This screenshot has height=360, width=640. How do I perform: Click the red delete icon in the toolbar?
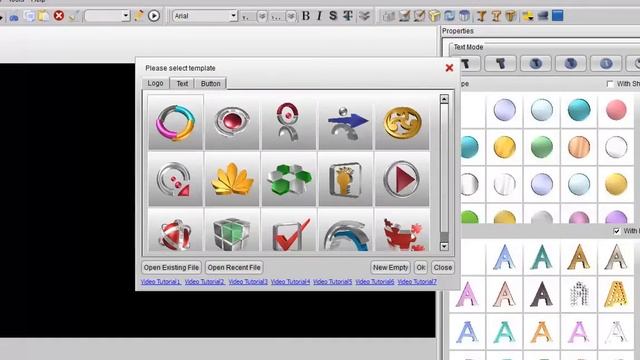[59, 16]
